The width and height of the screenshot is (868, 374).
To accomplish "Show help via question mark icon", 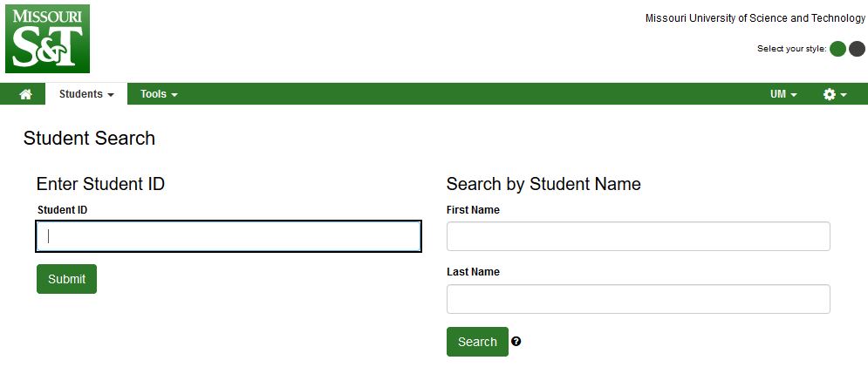I will tap(516, 342).
